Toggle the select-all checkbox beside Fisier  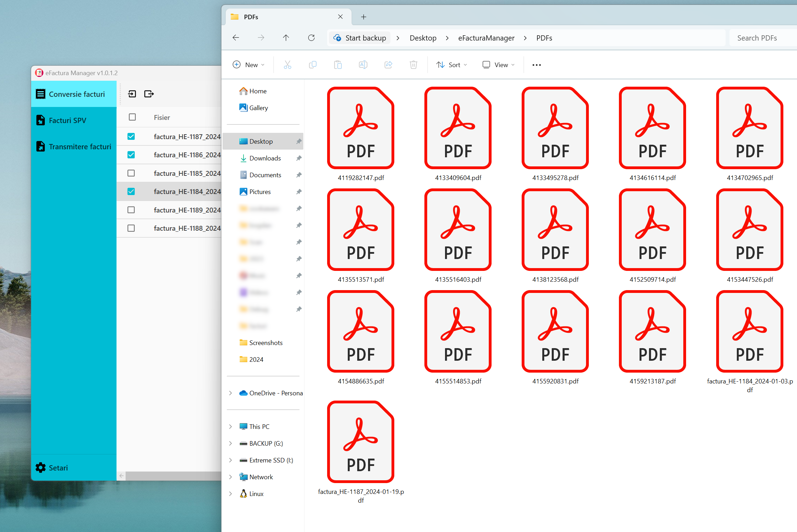click(x=132, y=117)
